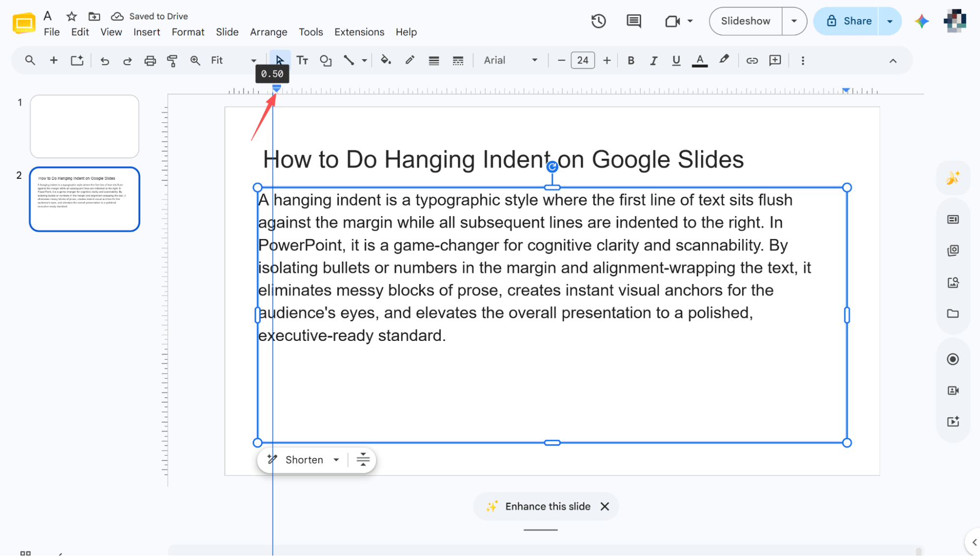Image resolution: width=980 pixels, height=556 pixels.
Task: Star the presentation
Action: 72,16
